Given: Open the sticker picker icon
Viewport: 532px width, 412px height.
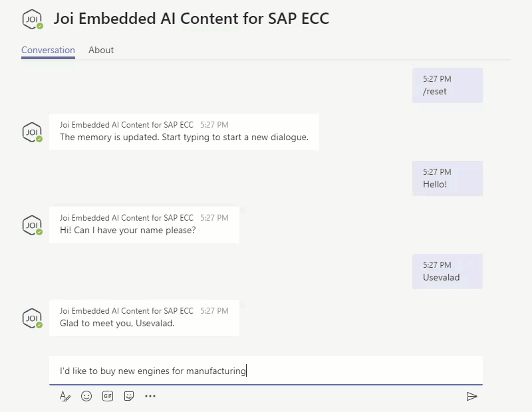Looking at the screenshot, I should (x=129, y=396).
